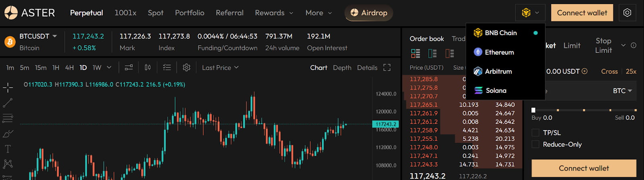
Task: Enable the TP/SL checkbox
Action: tap(535, 132)
